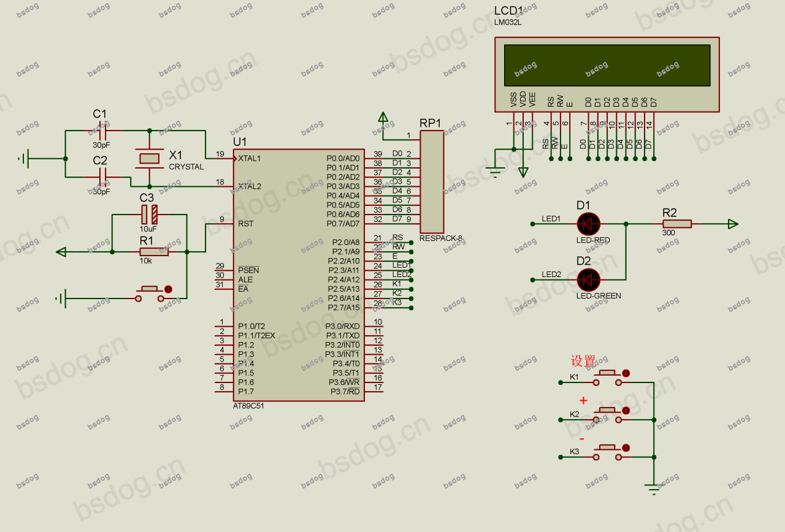
Task: Click the P3.7/RD pin label
Action: 345,391
